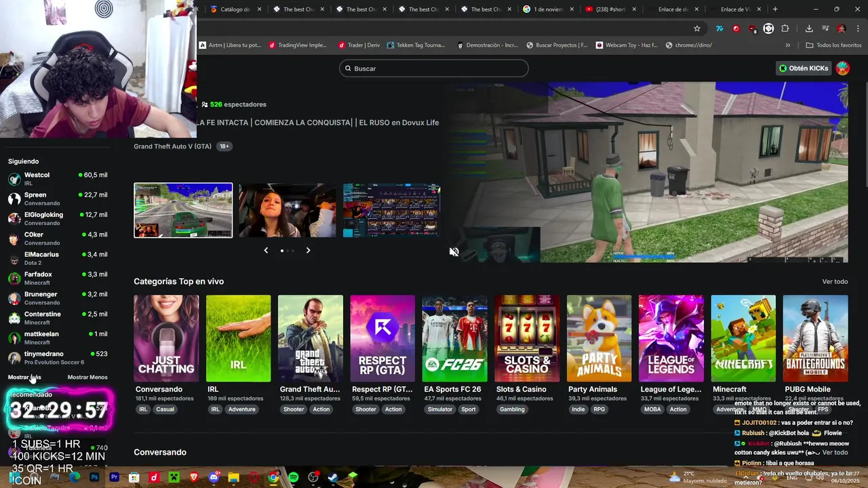
Task: Open Brave browser from the taskbar
Action: 194,477
